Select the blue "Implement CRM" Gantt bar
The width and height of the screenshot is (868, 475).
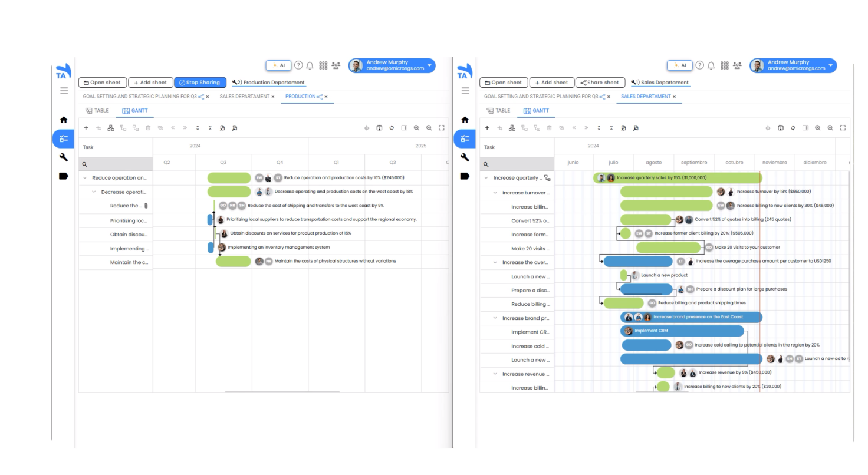(x=682, y=331)
